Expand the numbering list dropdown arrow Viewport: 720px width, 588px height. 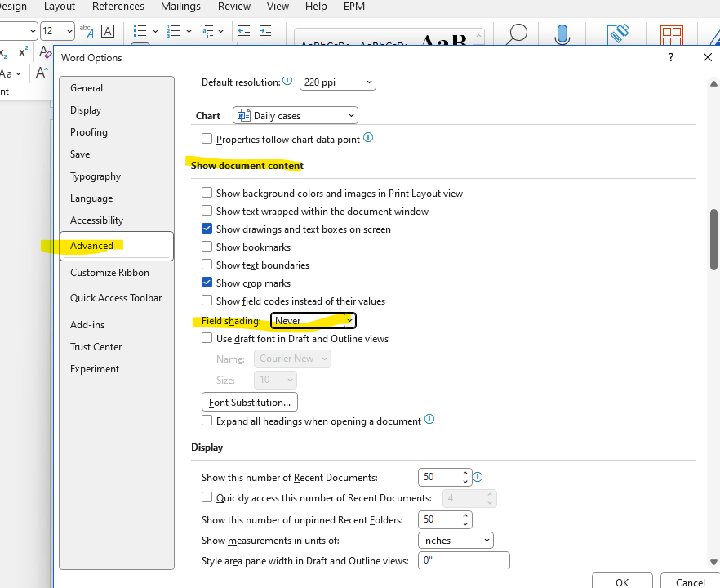point(189,31)
